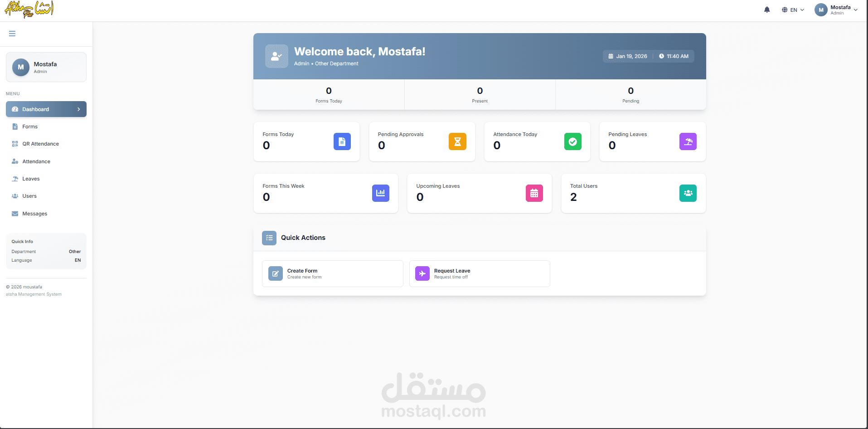Click the Language value EN in Quick Info

click(x=78, y=260)
